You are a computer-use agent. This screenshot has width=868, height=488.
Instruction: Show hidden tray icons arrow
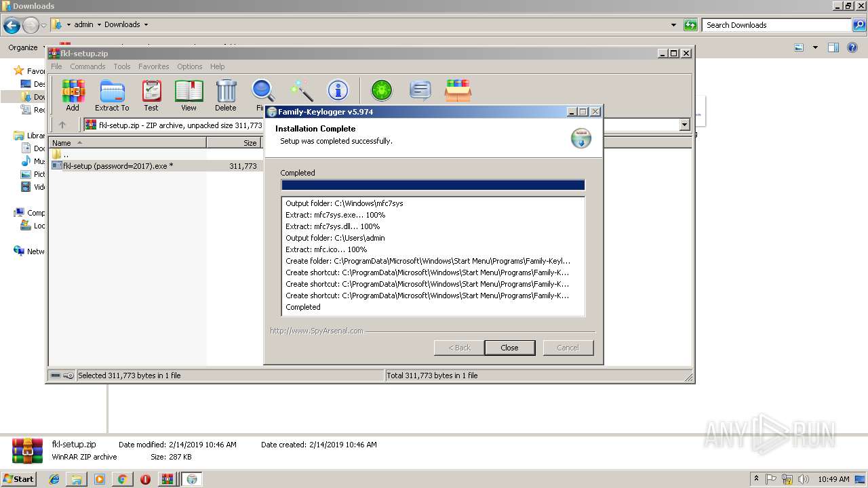(x=756, y=479)
